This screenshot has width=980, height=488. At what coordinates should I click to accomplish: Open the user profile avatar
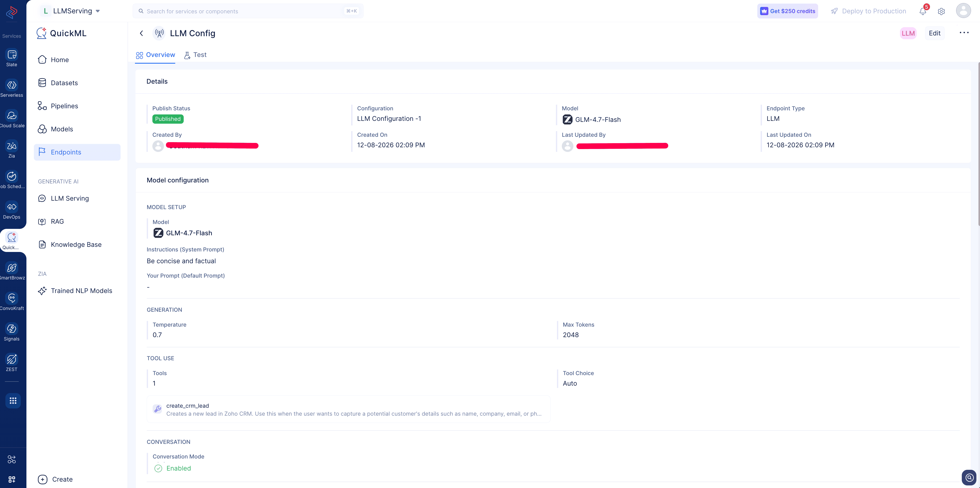(963, 11)
